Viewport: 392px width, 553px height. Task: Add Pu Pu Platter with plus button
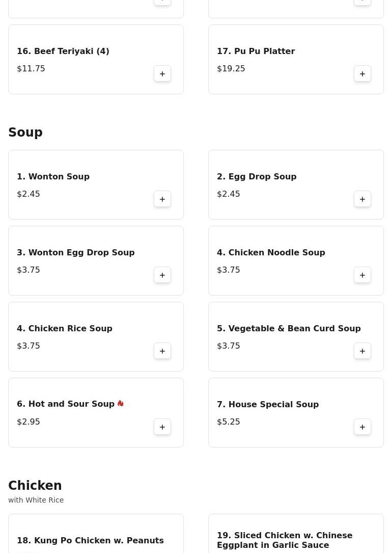coord(362,74)
